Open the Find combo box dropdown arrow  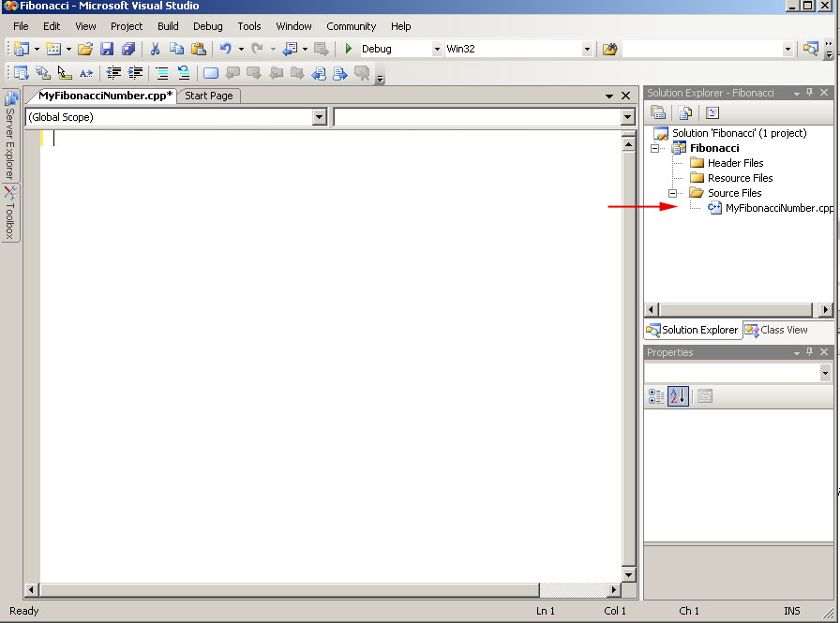pyautogui.click(x=787, y=50)
